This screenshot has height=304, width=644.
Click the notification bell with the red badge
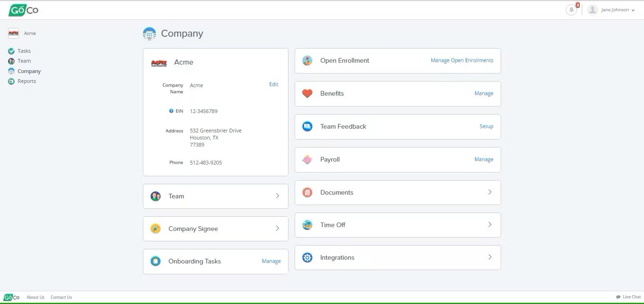(571, 9)
